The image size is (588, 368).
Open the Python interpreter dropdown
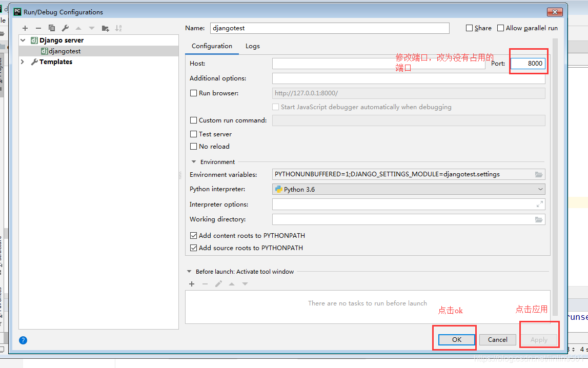(x=540, y=189)
